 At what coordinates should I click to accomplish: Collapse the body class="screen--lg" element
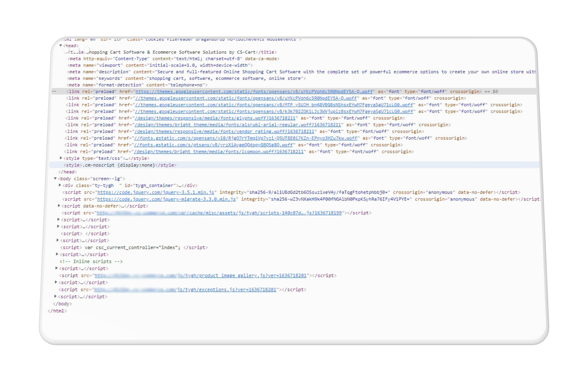(55, 178)
